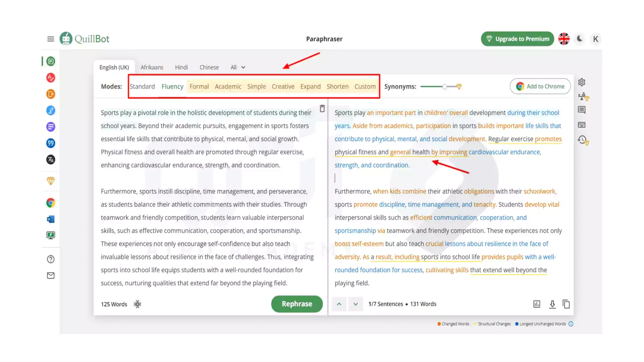Click the Rephrase button

297,304
